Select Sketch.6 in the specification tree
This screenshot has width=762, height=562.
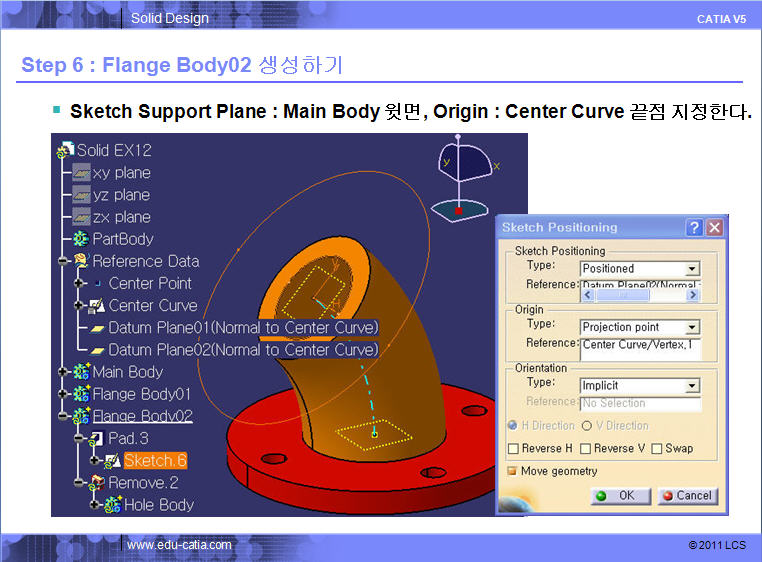coord(154,461)
